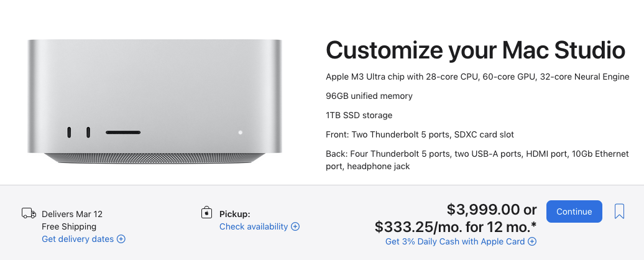Click the Delivers Mar 12 text
Viewport: 644px width, 260px height.
click(72, 214)
